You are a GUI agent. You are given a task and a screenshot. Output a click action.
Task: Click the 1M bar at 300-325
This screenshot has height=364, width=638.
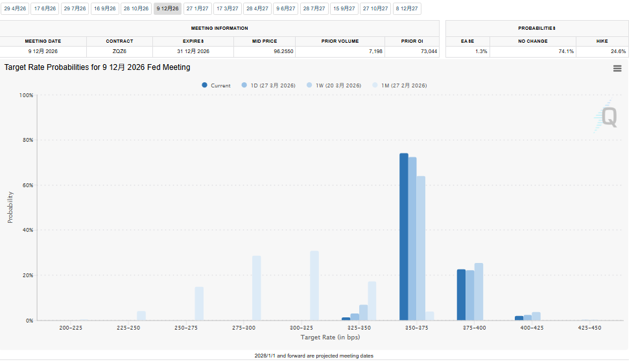[314, 286]
